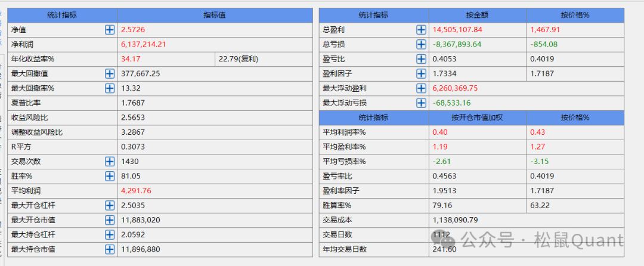The height and width of the screenshot is (266, 644).
Task: Expand the 交易次数 plus icon
Action: 110,161
